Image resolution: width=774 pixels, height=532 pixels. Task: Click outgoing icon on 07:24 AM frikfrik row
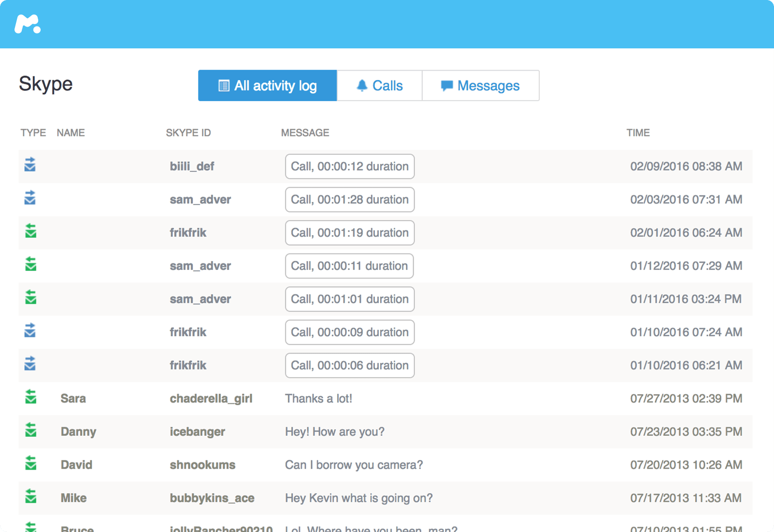(x=30, y=330)
